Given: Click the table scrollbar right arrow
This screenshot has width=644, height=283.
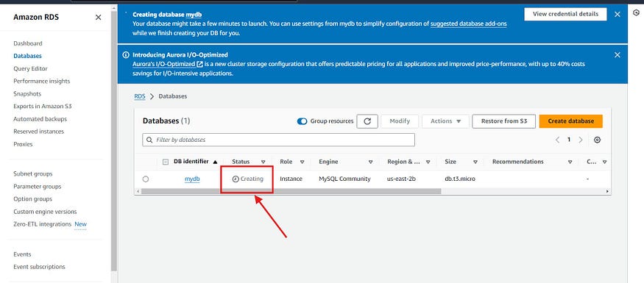Looking at the screenshot, I should tap(608, 191).
